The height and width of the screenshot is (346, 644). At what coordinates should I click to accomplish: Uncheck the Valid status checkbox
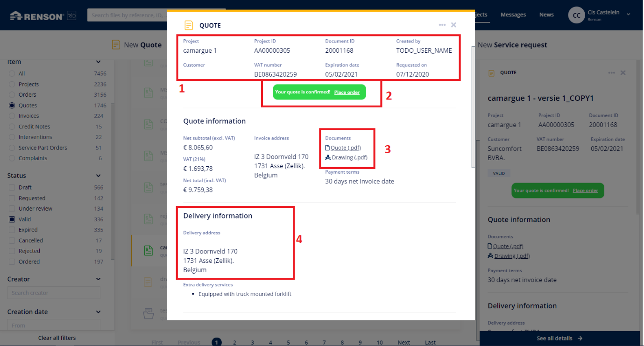point(12,219)
